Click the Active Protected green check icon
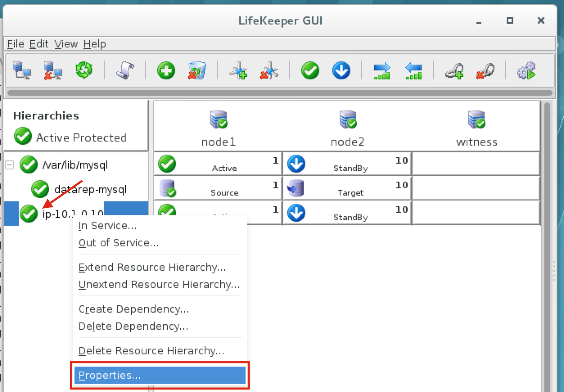564x392 pixels. coord(23,136)
